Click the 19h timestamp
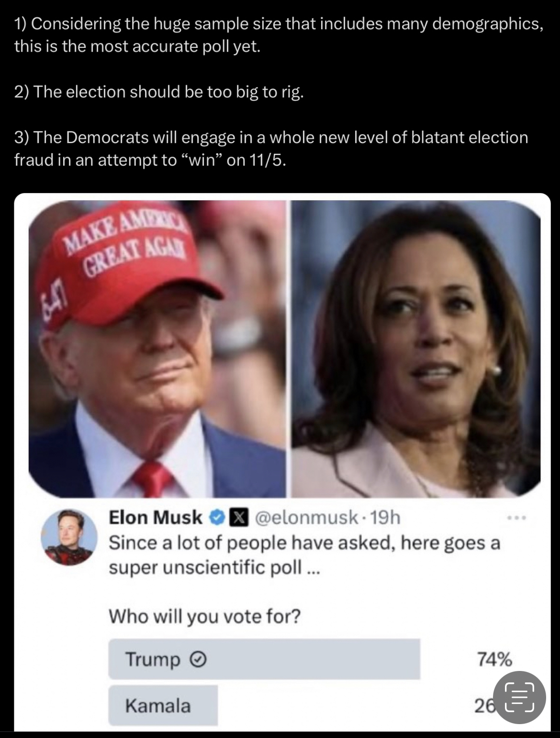This screenshot has height=738, width=560. 385,518
